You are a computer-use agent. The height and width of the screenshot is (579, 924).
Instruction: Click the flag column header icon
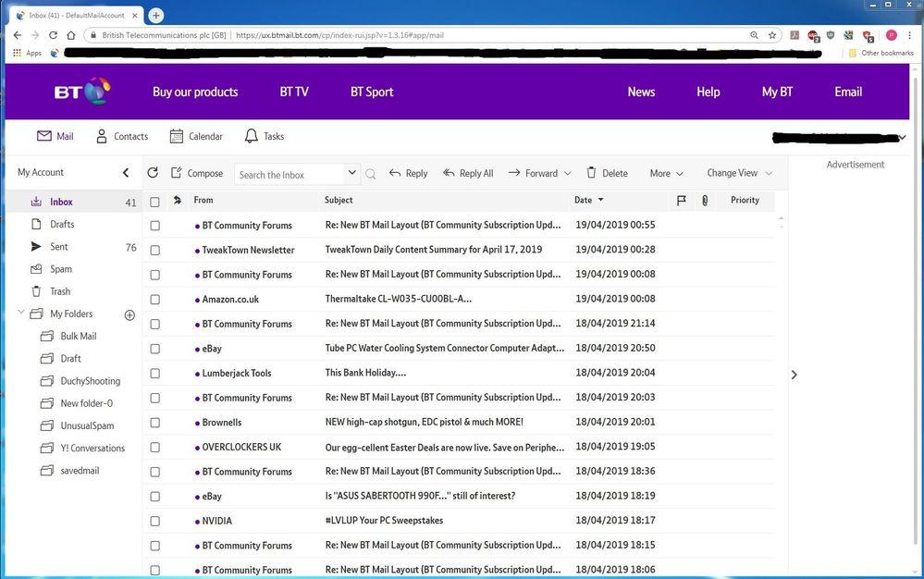682,200
